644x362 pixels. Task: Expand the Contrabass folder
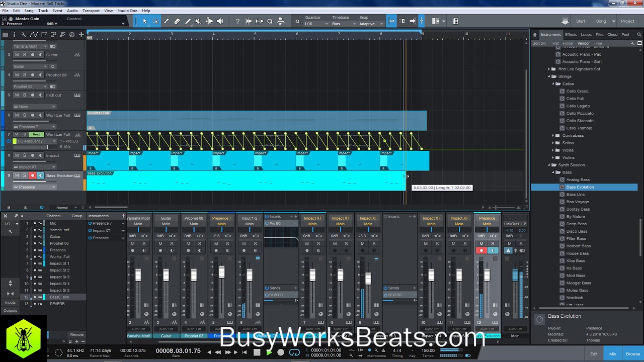[x=553, y=135]
